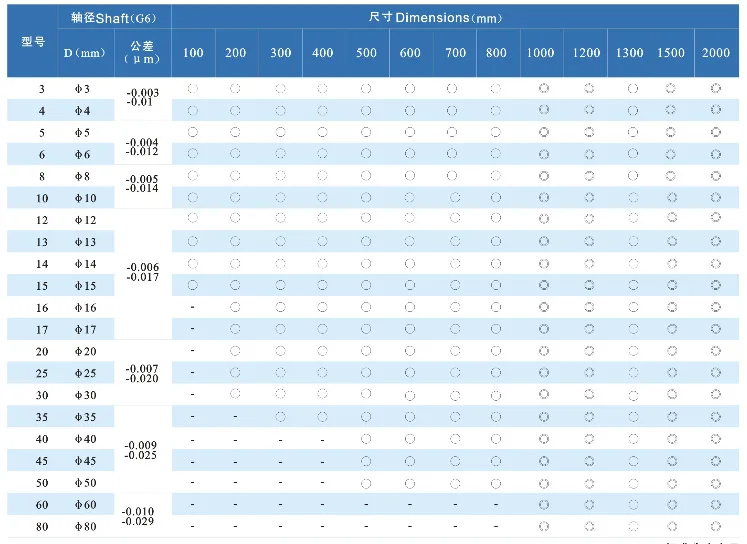Select the 型号 column header
Viewport: 747px width, 544px height.
point(33,41)
